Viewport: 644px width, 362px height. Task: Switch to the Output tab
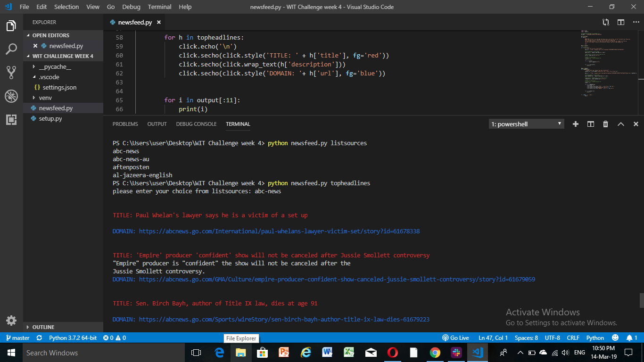pyautogui.click(x=157, y=124)
